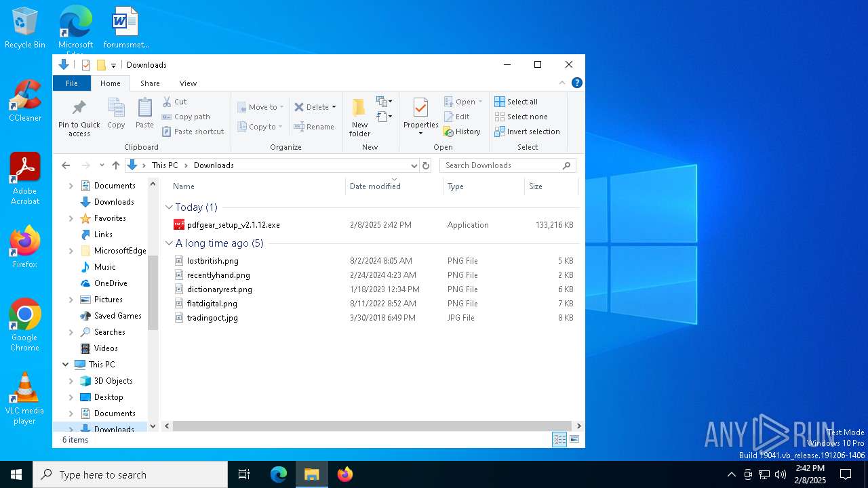868x488 pixels.
Task: Open the File menu
Action: (x=72, y=83)
